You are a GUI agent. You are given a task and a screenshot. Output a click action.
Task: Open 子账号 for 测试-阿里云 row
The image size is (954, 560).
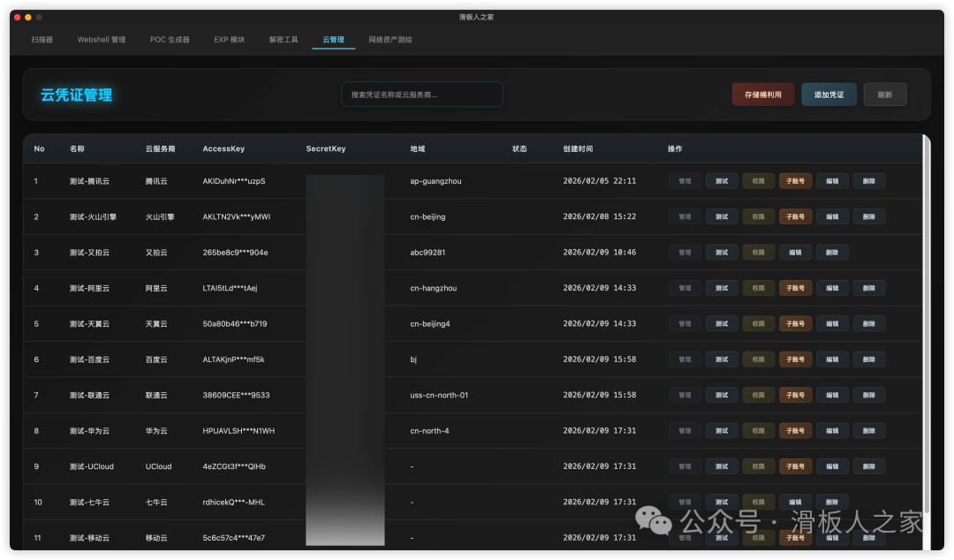[795, 288]
